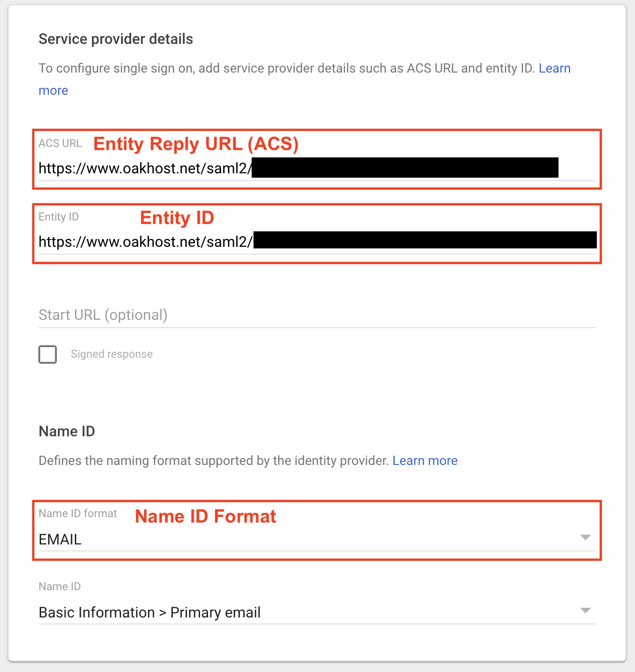Select the EMAIL value in Name ID format
The width and height of the screenshot is (635, 672).
[60, 539]
